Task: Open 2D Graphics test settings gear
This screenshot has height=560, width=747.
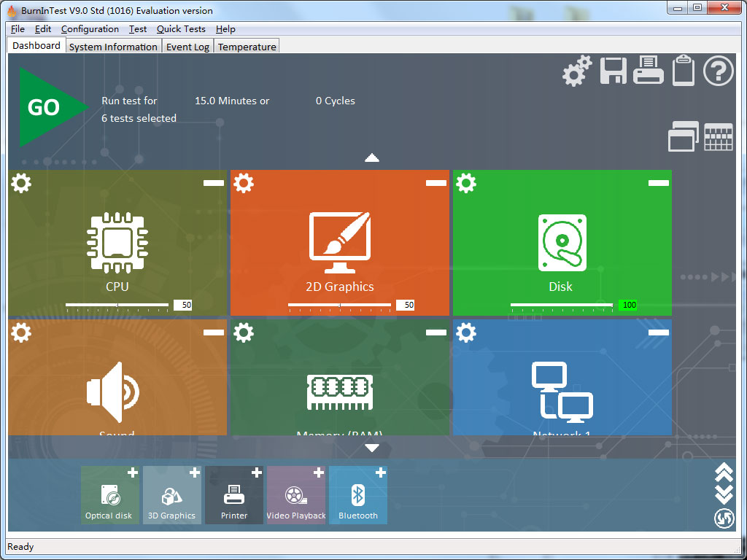Action: [x=243, y=183]
